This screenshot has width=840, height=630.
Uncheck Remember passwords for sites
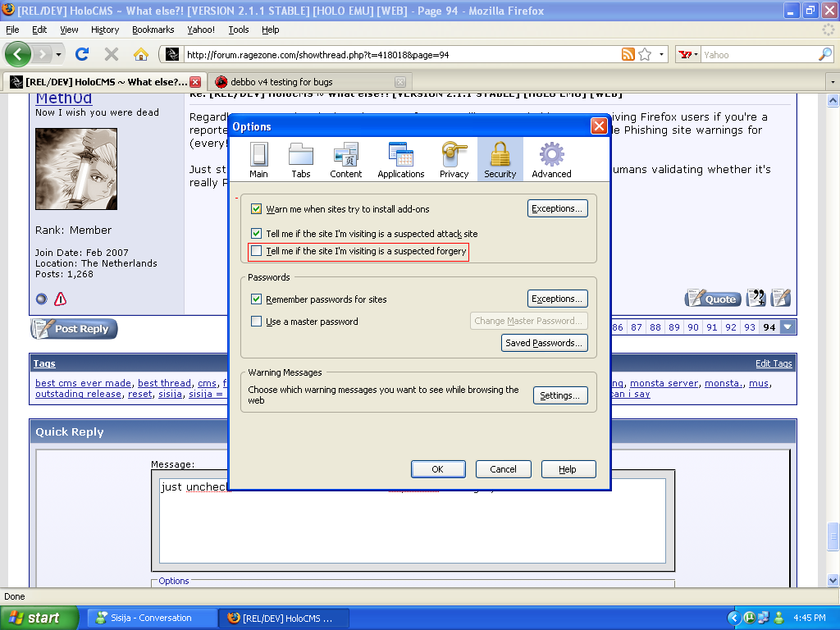click(x=257, y=299)
